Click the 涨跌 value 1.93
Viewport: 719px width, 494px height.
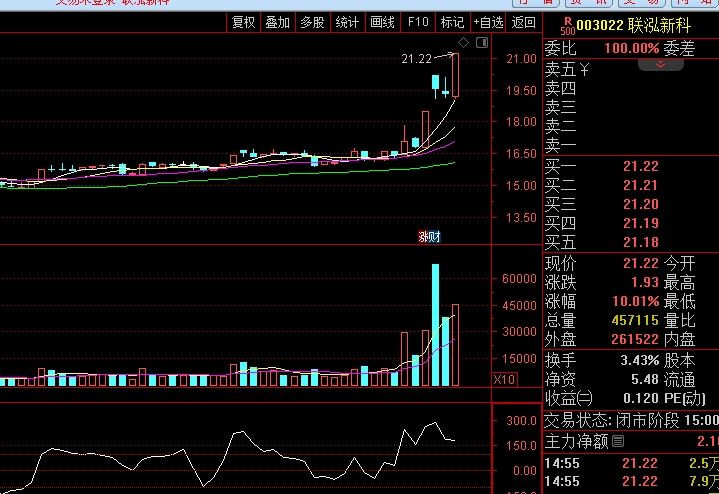click(x=645, y=282)
